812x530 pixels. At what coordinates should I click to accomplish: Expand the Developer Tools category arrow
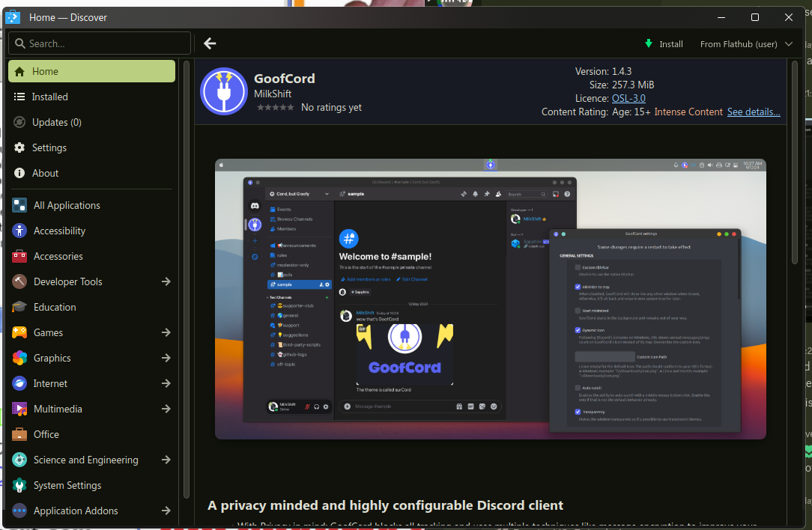166,281
